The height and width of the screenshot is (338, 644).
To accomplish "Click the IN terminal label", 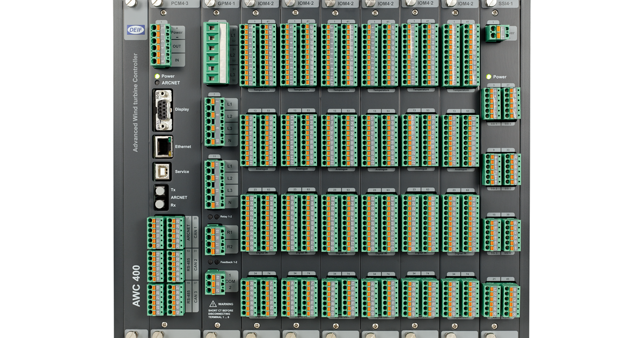I will pos(177,61).
